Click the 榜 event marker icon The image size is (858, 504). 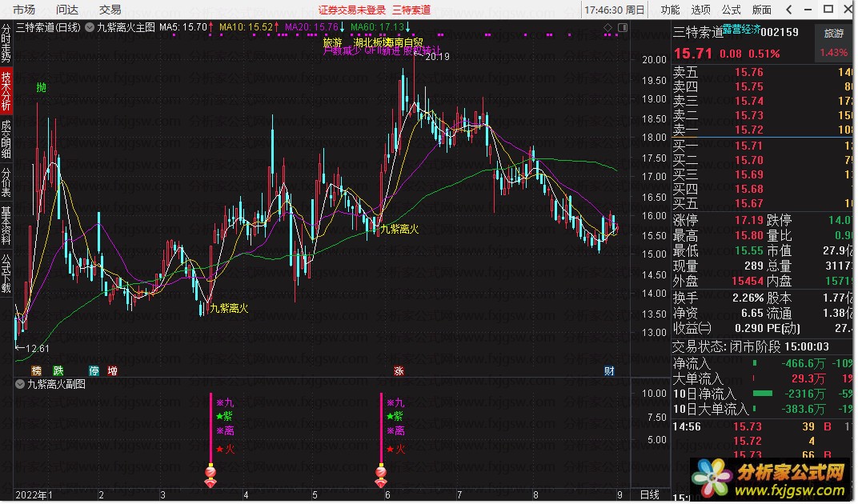[x=37, y=371]
